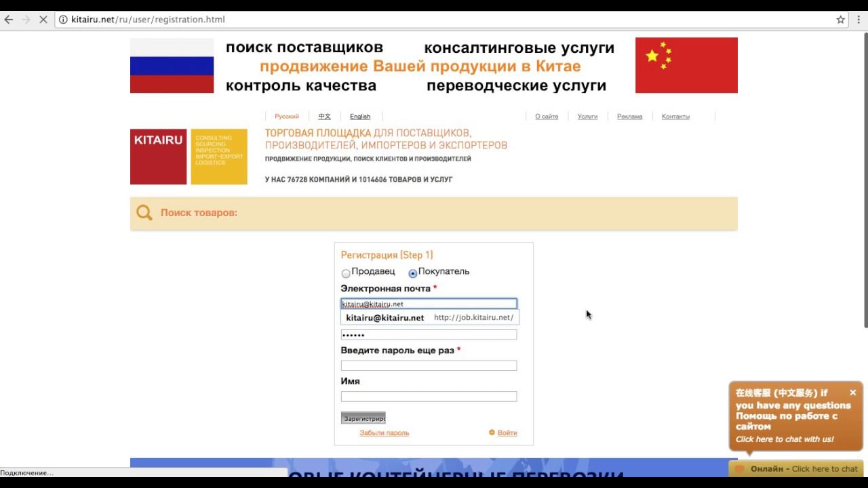Open the Онлайн chat bar
The height and width of the screenshot is (488, 868).
click(x=796, y=469)
